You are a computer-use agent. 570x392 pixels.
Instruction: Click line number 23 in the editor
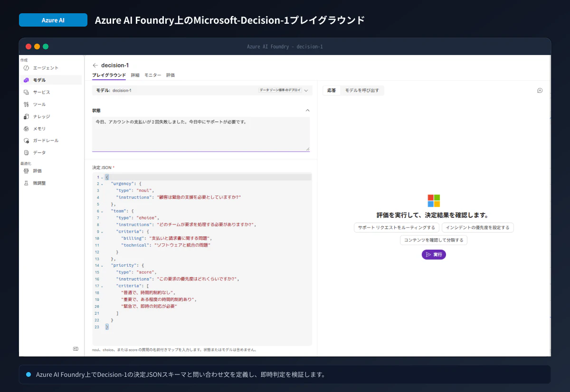[97, 327]
